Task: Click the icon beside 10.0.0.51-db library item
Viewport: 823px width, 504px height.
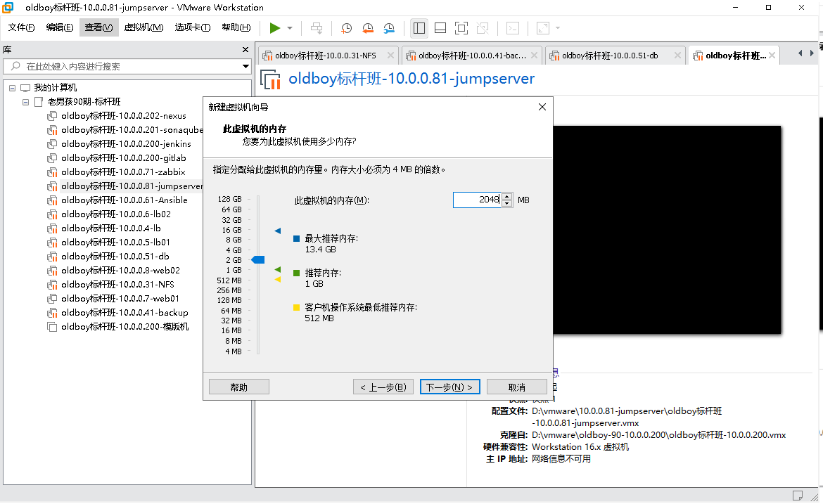Action: pyautogui.click(x=52, y=257)
